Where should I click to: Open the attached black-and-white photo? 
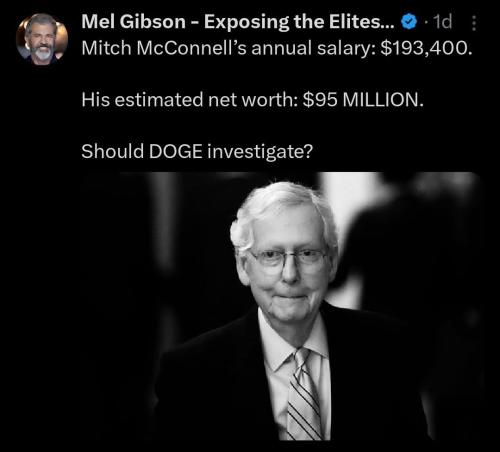tap(280, 306)
